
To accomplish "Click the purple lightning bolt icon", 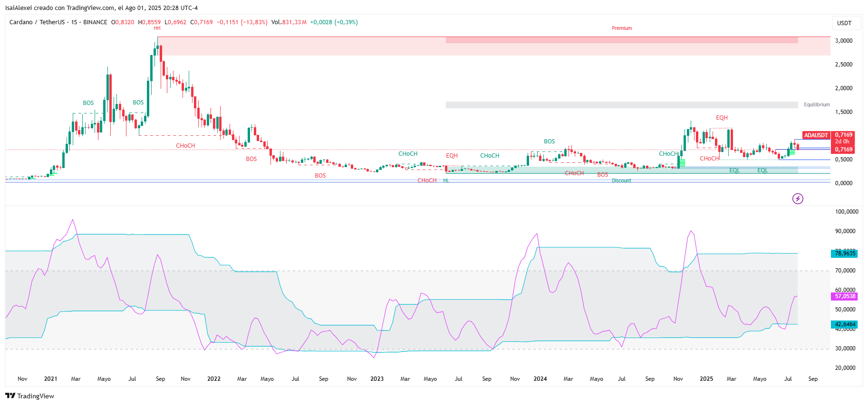I will coord(798,198).
